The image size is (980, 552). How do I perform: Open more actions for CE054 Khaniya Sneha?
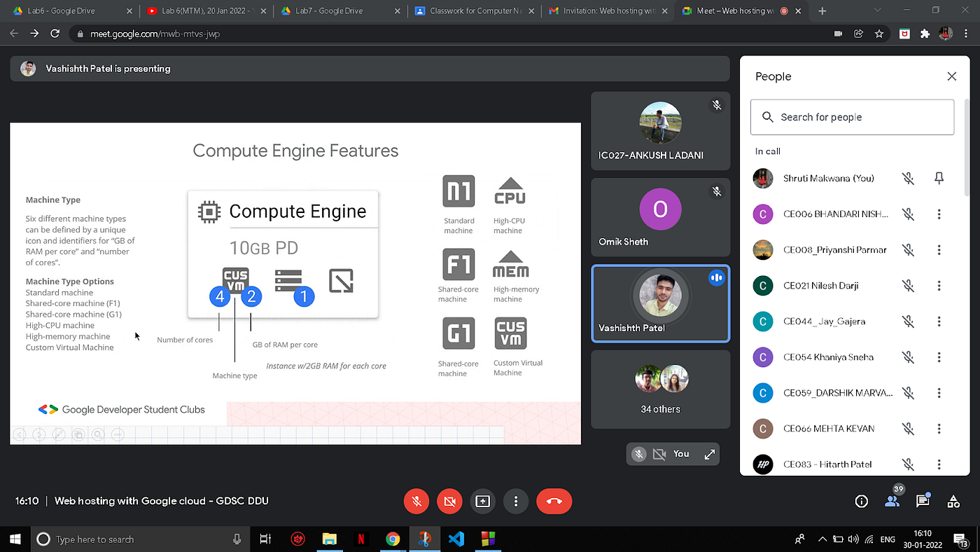939,357
